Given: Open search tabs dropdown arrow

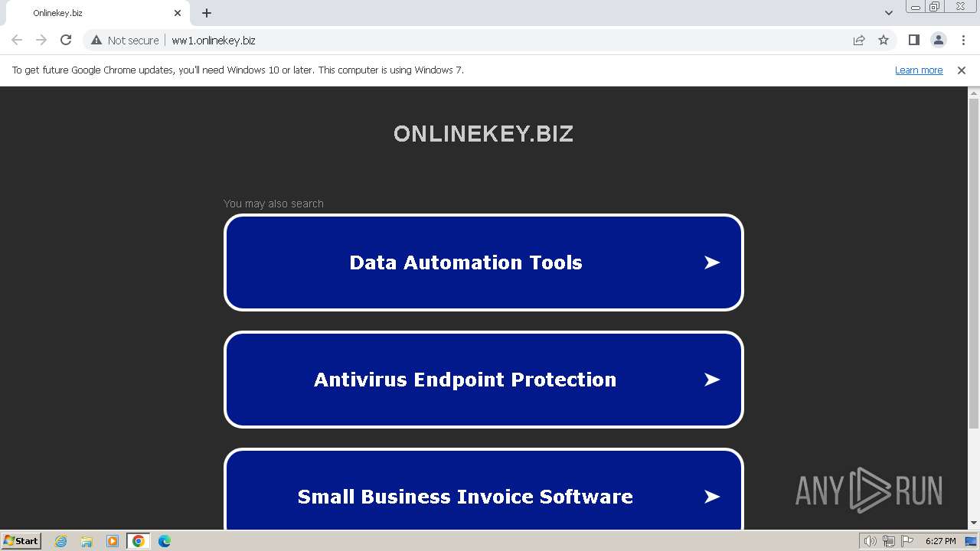Looking at the screenshot, I should (x=888, y=12).
